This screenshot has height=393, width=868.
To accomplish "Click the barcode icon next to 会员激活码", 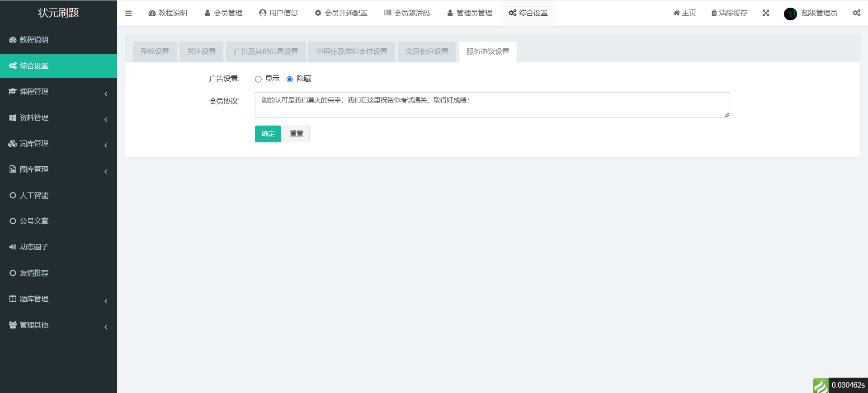I will (x=387, y=13).
